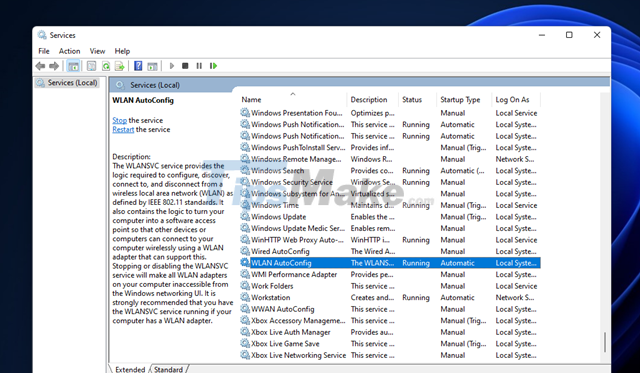The height and width of the screenshot is (373, 640).
Task: Click the vertical scrollbar thumb in services list
Action: click(x=605, y=342)
